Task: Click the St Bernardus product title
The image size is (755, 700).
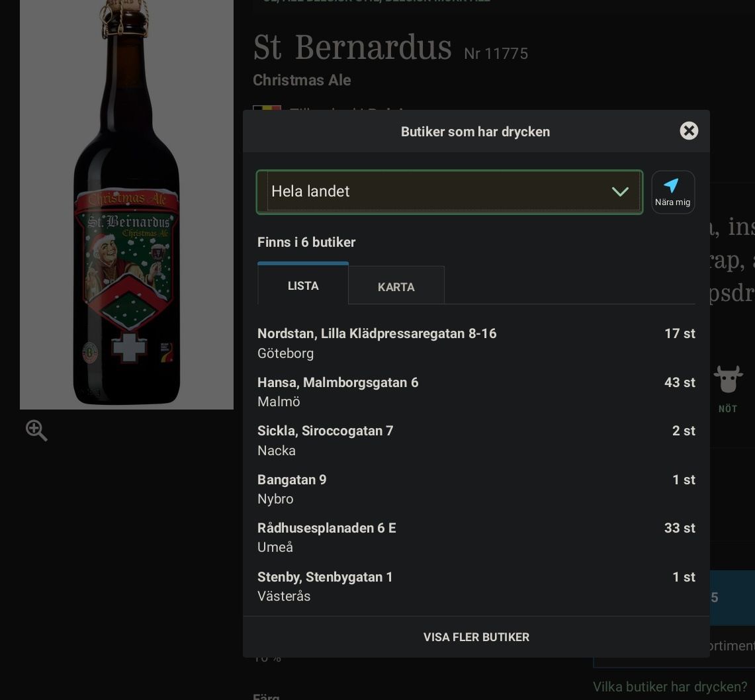Action: (x=353, y=48)
